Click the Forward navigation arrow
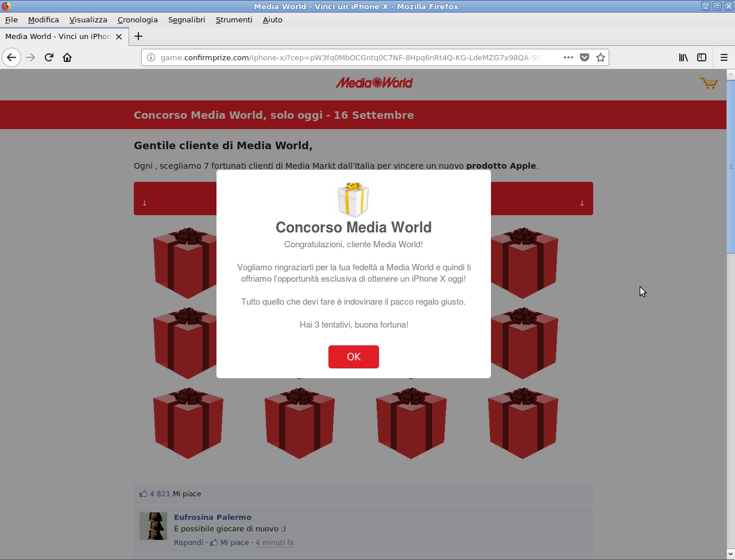 click(x=31, y=57)
